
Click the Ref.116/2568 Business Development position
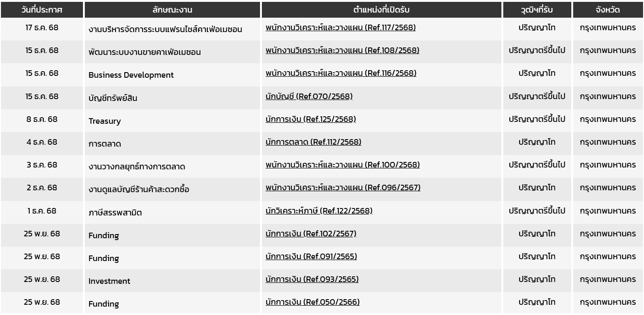click(x=341, y=74)
